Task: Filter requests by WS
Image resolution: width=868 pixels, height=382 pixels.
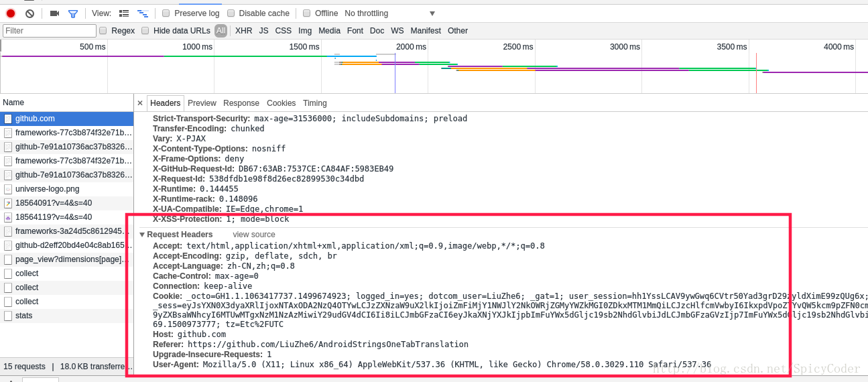Action: point(397,31)
